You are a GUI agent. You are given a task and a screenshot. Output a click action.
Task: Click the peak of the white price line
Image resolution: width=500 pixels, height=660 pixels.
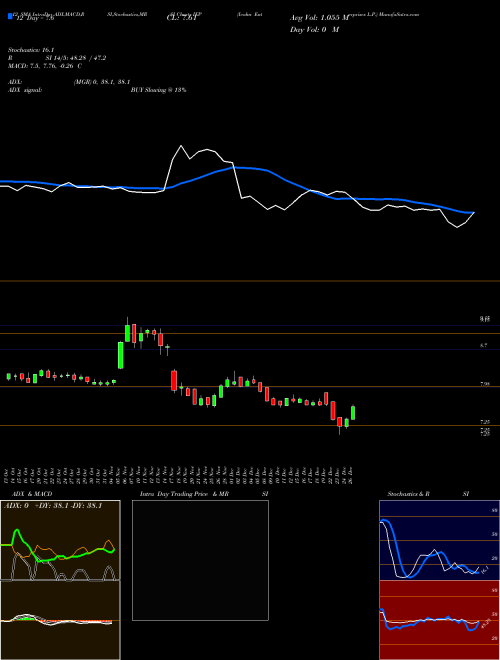pos(181,146)
